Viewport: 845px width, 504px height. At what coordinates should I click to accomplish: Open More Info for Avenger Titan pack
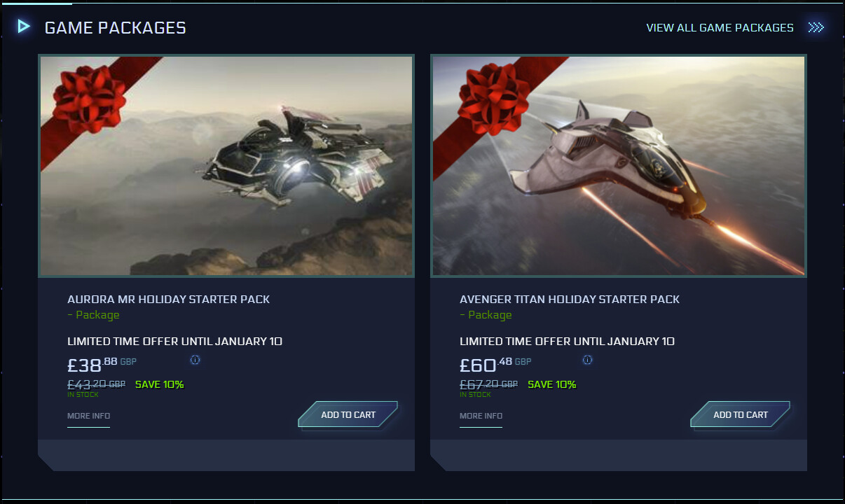tap(481, 416)
